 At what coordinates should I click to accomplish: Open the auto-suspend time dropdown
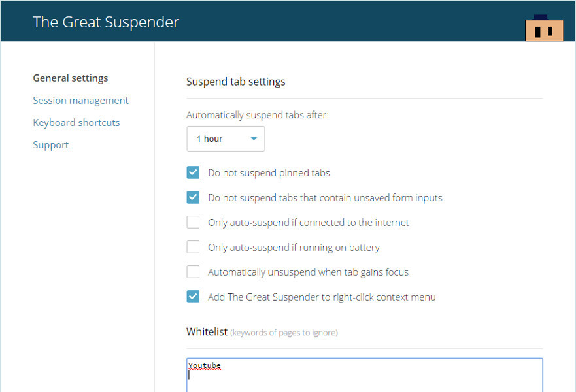pos(226,139)
